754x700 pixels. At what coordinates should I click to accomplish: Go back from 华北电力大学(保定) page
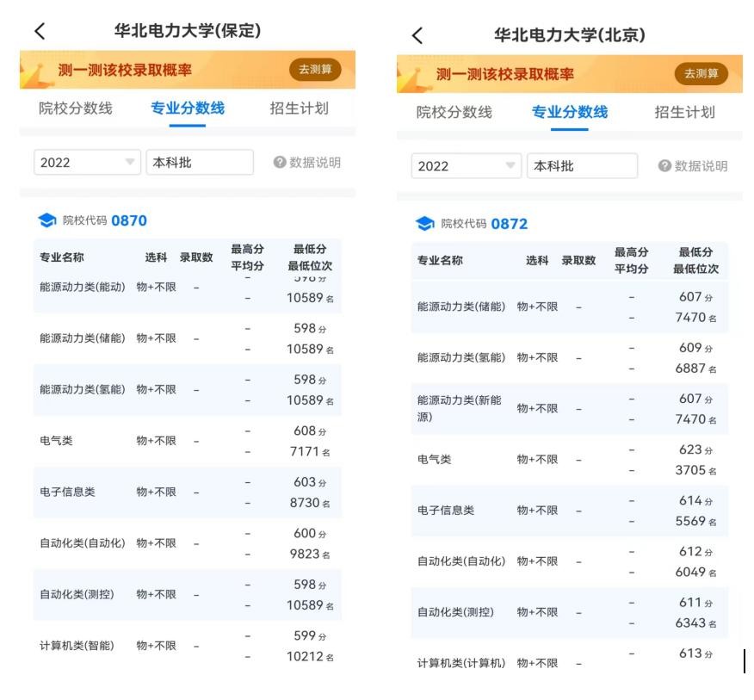pyautogui.click(x=40, y=31)
